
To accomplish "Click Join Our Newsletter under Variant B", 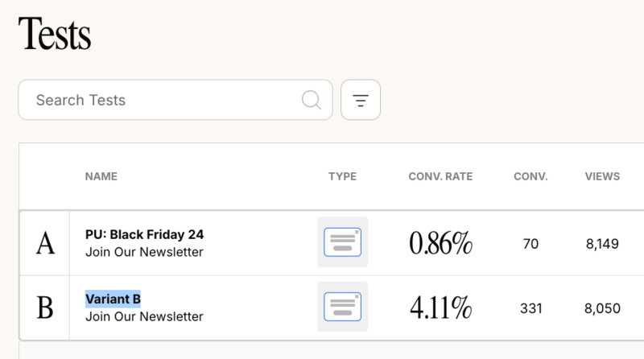I will (144, 316).
